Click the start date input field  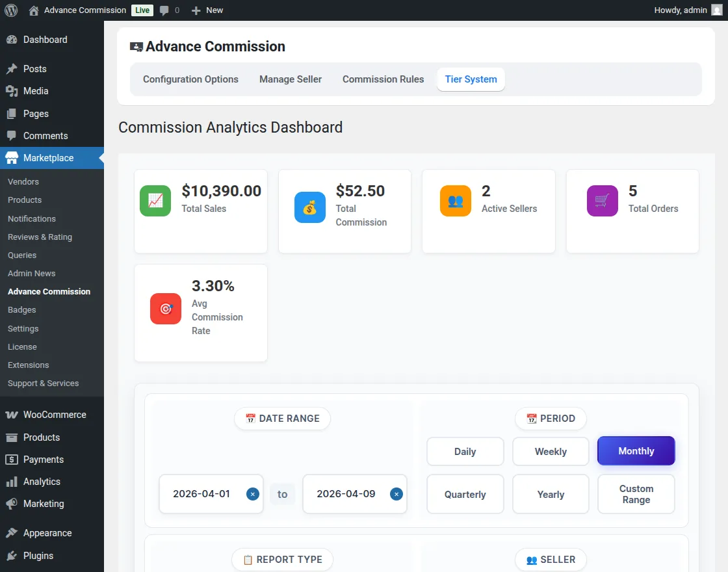[201, 494]
